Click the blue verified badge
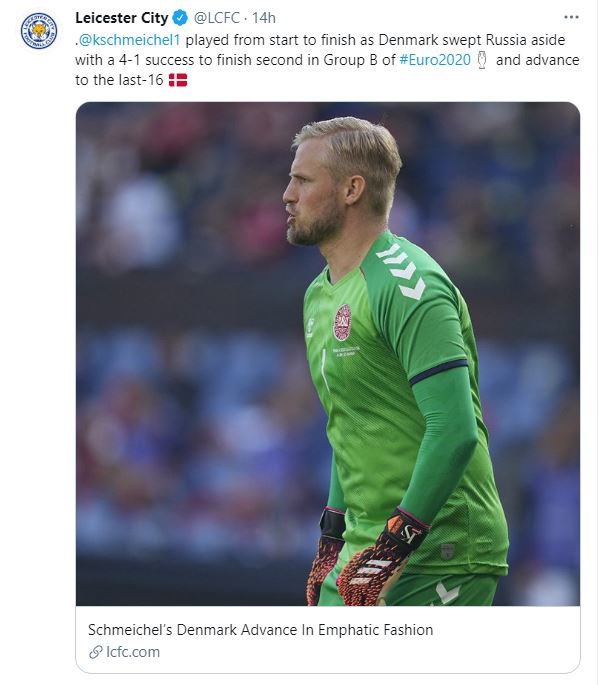 point(180,18)
